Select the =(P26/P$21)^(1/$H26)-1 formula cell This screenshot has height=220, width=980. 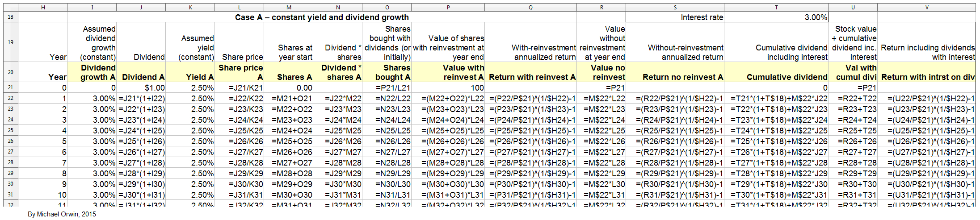(531, 141)
